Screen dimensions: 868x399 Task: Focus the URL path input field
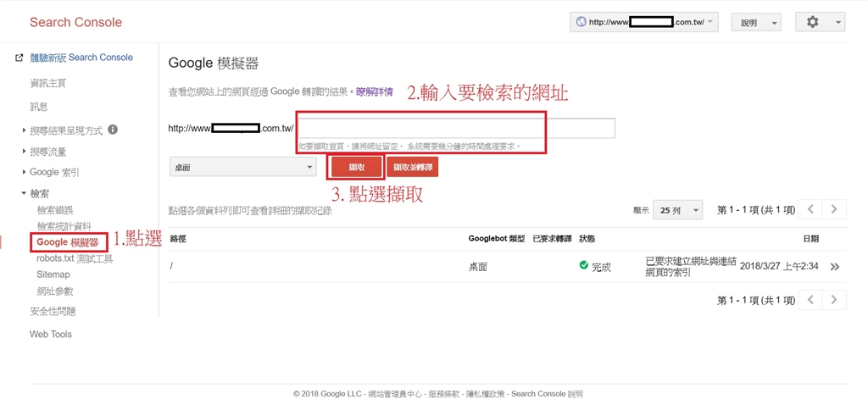pos(457,129)
